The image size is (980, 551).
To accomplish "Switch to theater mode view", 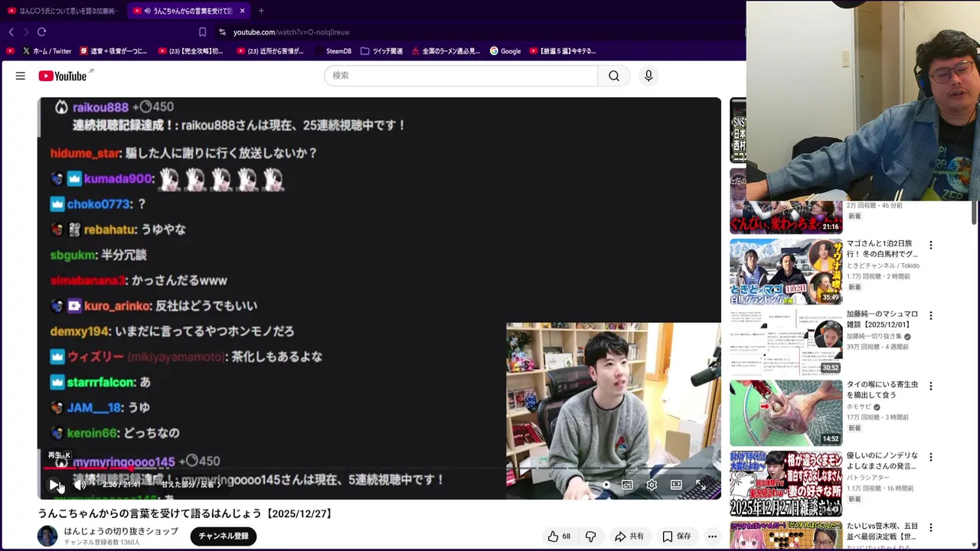I will click(x=676, y=484).
